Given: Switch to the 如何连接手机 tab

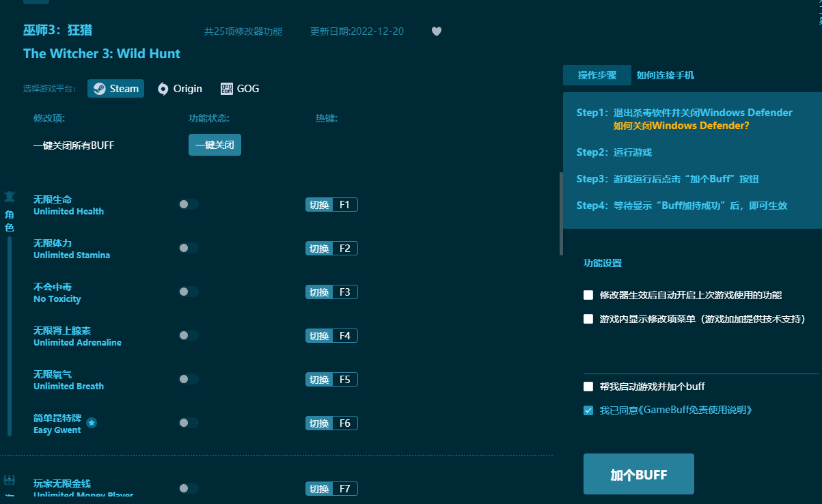Looking at the screenshot, I should click(666, 75).
